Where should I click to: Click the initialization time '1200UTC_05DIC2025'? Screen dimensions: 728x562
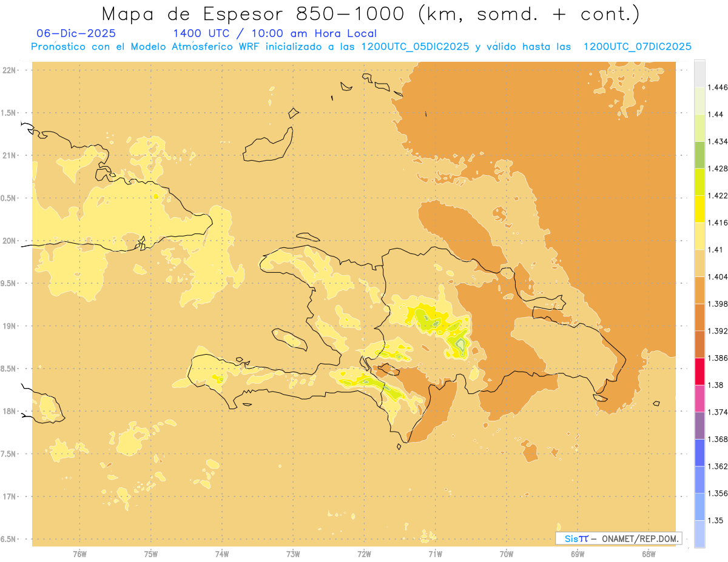[415, 47]
